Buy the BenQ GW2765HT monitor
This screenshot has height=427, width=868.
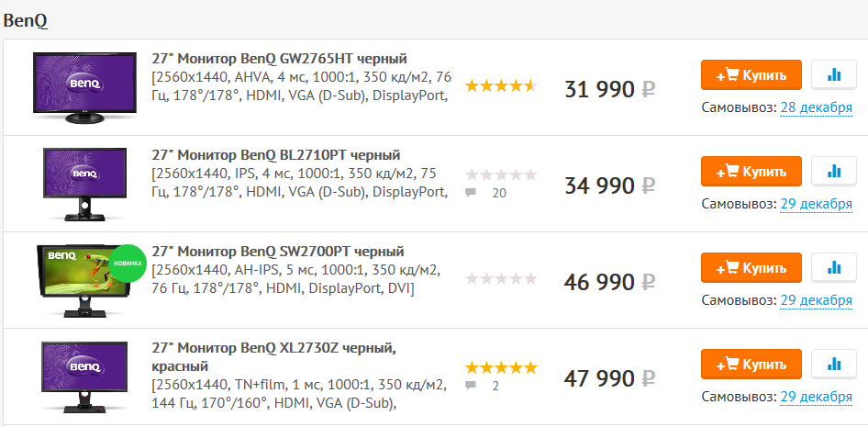pos(751,74)
